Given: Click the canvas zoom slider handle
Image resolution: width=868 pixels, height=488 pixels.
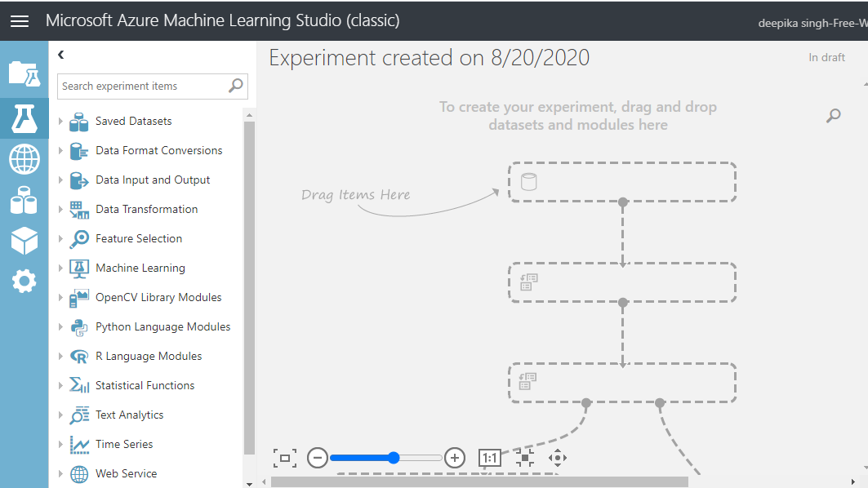Looking at the screenshot, I should click(394, 458).
